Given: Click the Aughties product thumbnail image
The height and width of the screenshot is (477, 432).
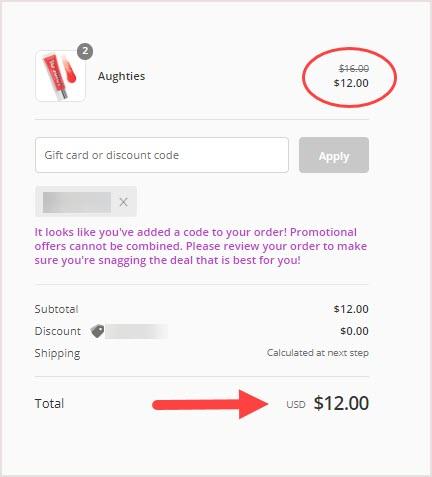Looking at the screenshot, I should coord(60,76).
